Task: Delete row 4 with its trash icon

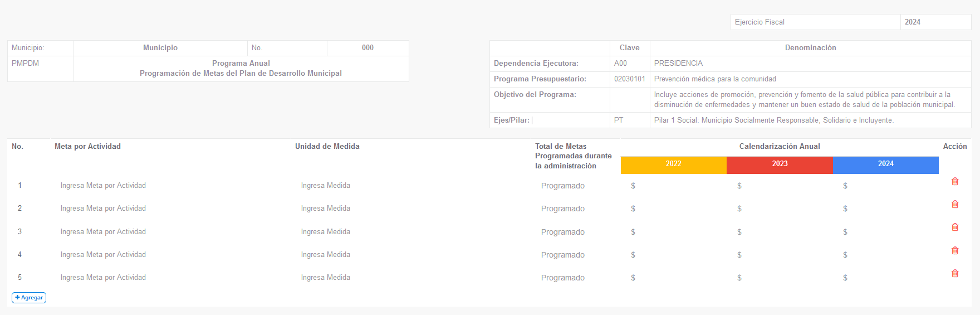Action: [955, 250]
